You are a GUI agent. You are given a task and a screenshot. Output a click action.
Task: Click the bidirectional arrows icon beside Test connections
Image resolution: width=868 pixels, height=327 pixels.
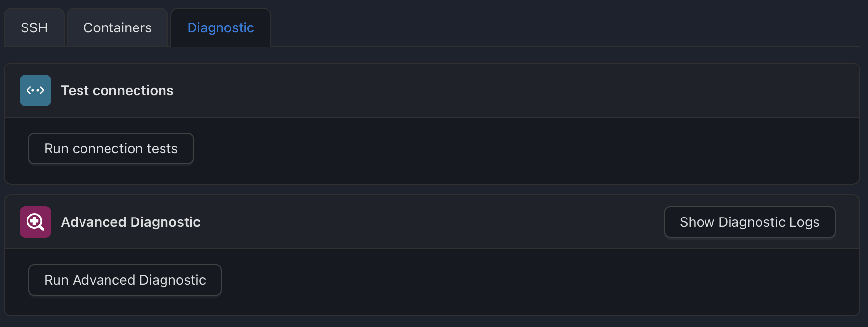(x=35, y=90)
